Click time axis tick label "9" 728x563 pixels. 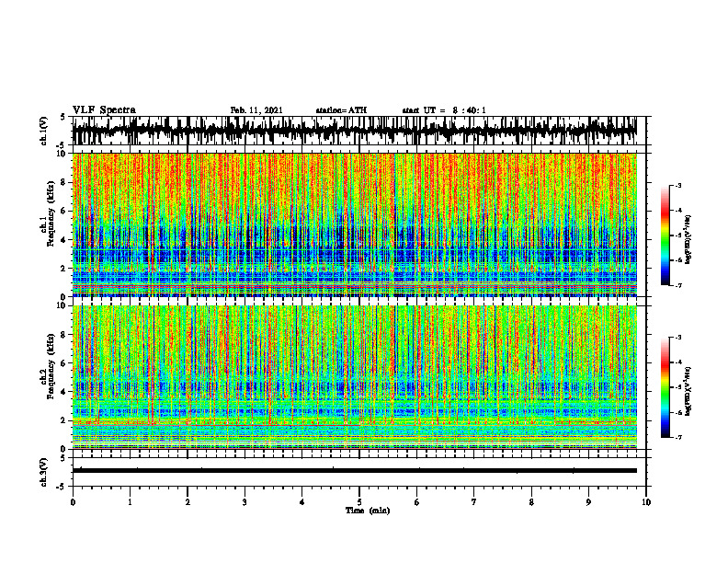[x=588, y=502]
